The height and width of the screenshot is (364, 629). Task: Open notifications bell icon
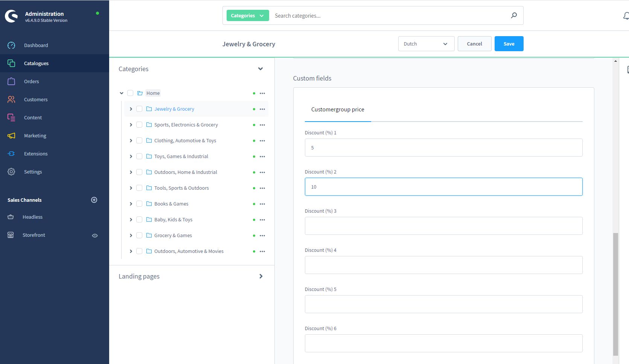pos(626,16)
